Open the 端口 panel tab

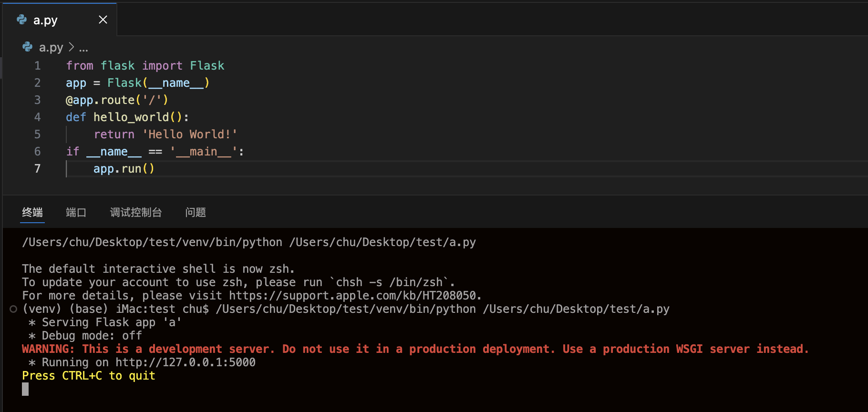coord(76,212)
